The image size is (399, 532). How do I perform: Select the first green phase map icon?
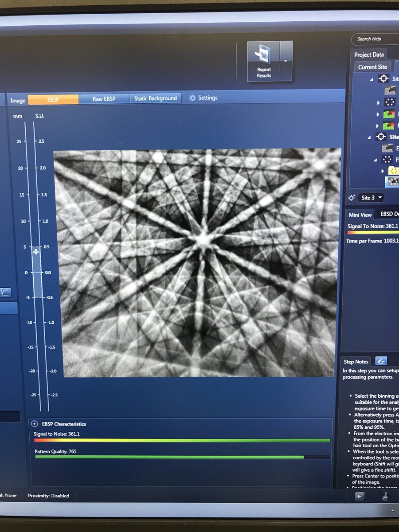coord(390,114)
